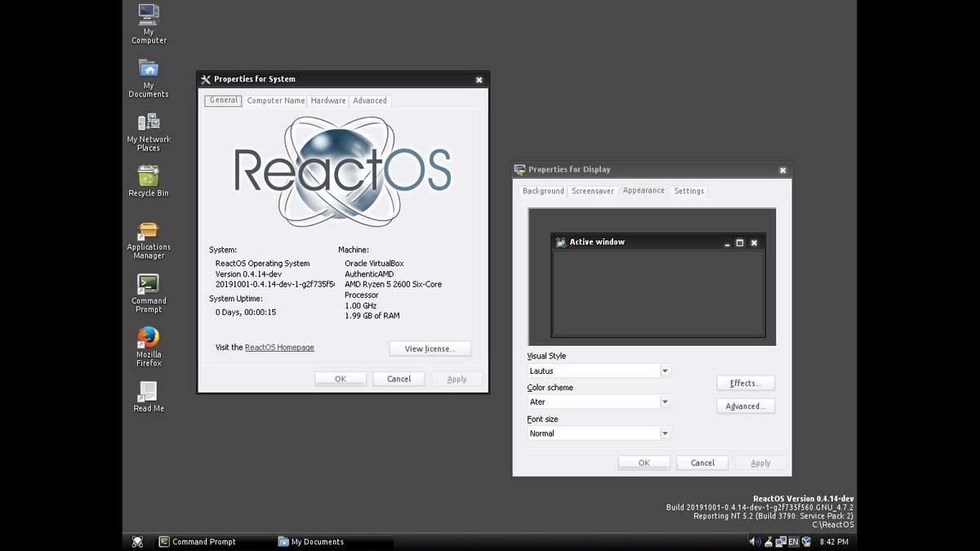
Task: Open the Font size dropdown
Action: [x=598, y=433]
